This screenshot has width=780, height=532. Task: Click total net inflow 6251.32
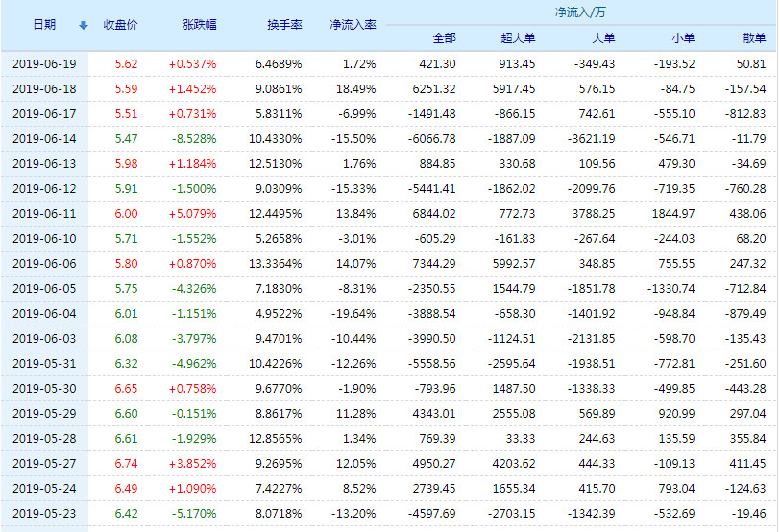(x=434, y=89)
